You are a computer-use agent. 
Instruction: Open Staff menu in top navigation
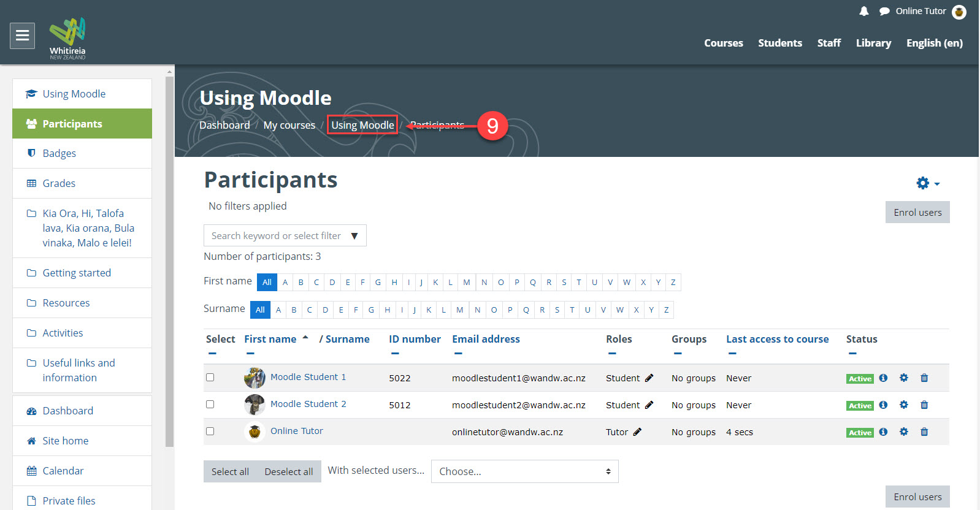click(x=829, y=43)
